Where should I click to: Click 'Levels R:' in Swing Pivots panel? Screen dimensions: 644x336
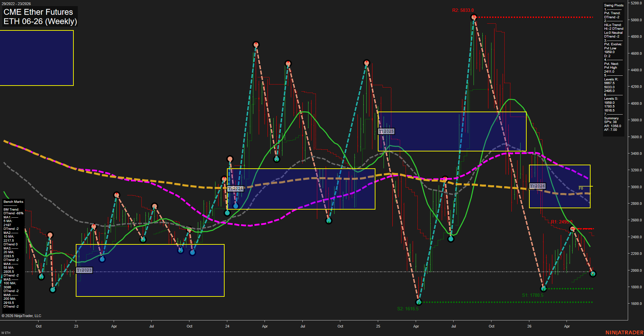pyautogui.click(x=611, y=79)
